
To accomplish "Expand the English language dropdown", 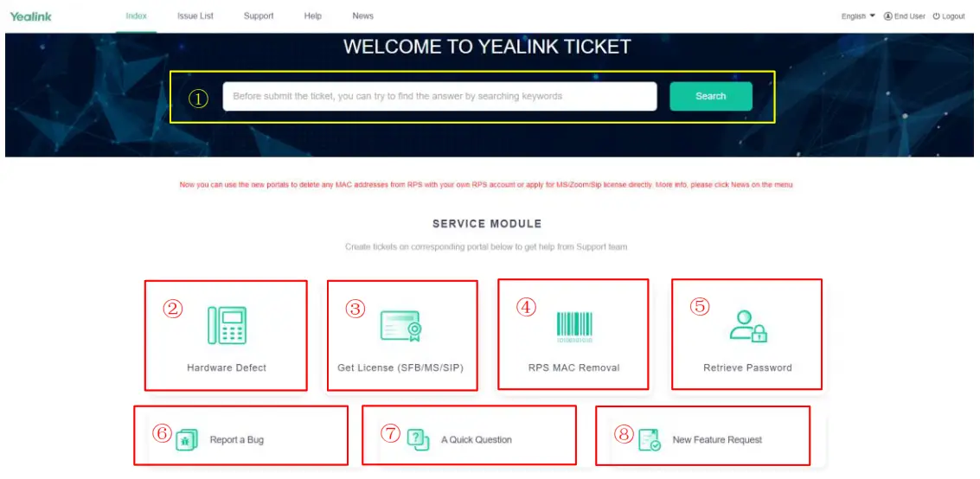I will coord(858,16).
